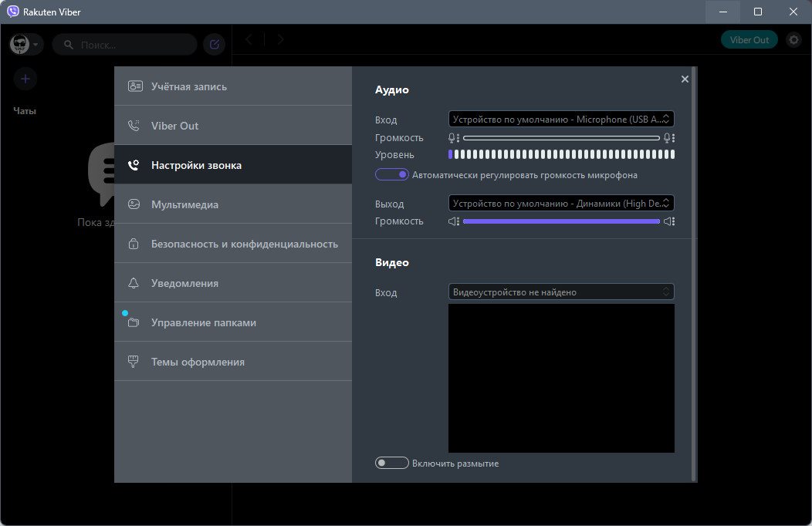Open the Account (Учётная запись) settings section
The image size is (812, 526).
(233, 86)
